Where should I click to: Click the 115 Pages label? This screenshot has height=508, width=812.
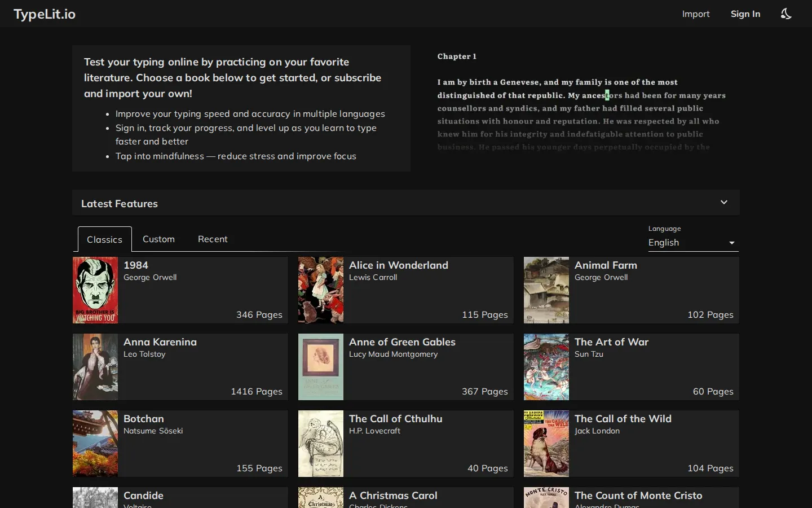(x=485, y=315)
